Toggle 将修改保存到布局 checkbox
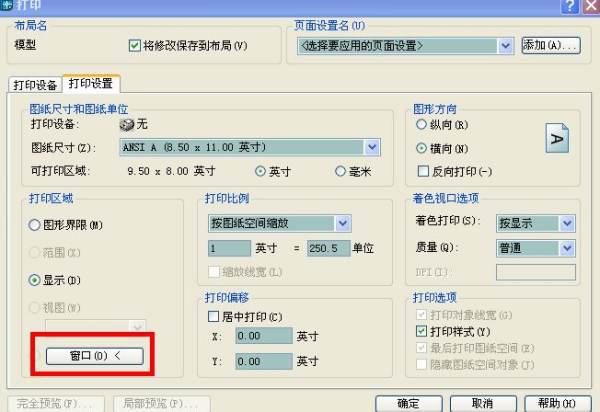Viewport: 600px width, 412px height. click(137, 46)
